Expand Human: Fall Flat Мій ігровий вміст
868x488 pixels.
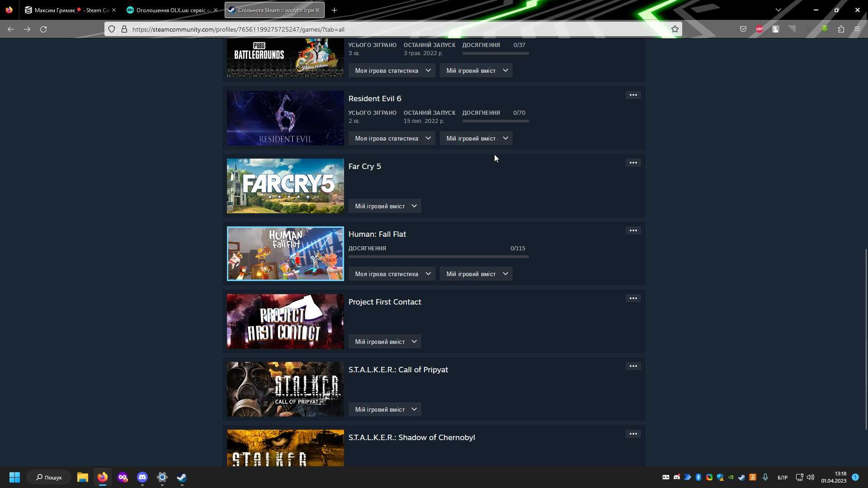(x=476, y=274)
